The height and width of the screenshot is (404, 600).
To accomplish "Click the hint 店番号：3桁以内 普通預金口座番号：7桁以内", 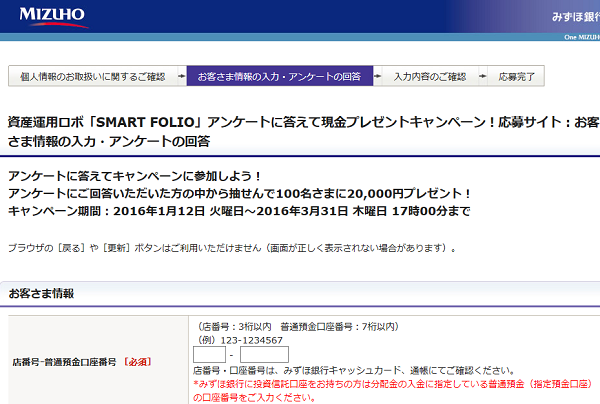I will tap(298, 327).
